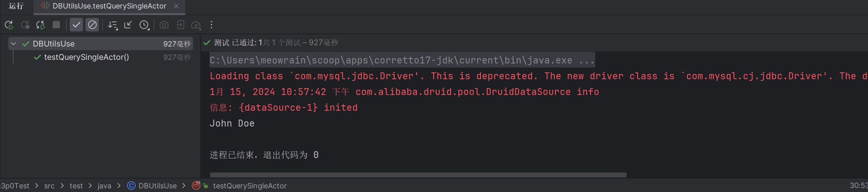Click DBUtilsUse class in breadcrumb bar

(157, 186)
